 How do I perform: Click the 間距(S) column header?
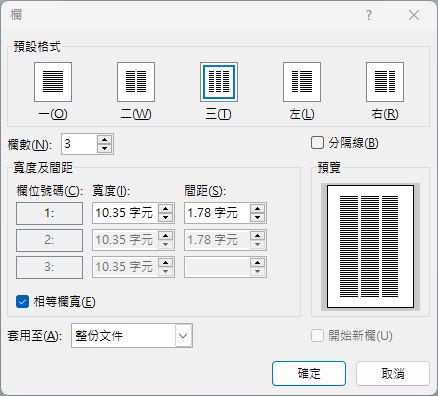[x=205, y=191]
